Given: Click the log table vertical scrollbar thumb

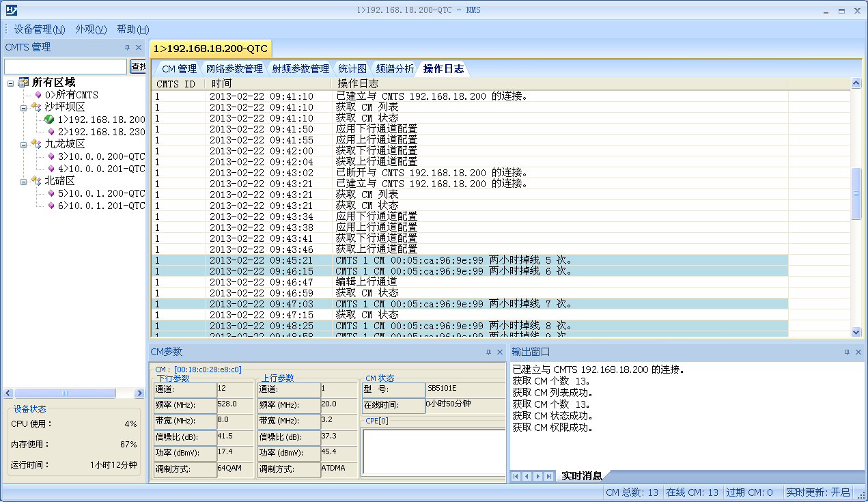Looking at the screenshot, I should [x=856, y=194].
